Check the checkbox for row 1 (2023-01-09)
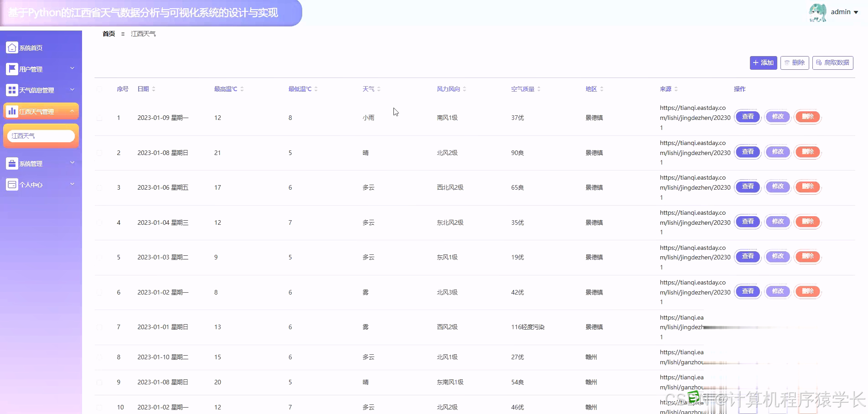The image size is (868, 414). (x=100, y=117)
